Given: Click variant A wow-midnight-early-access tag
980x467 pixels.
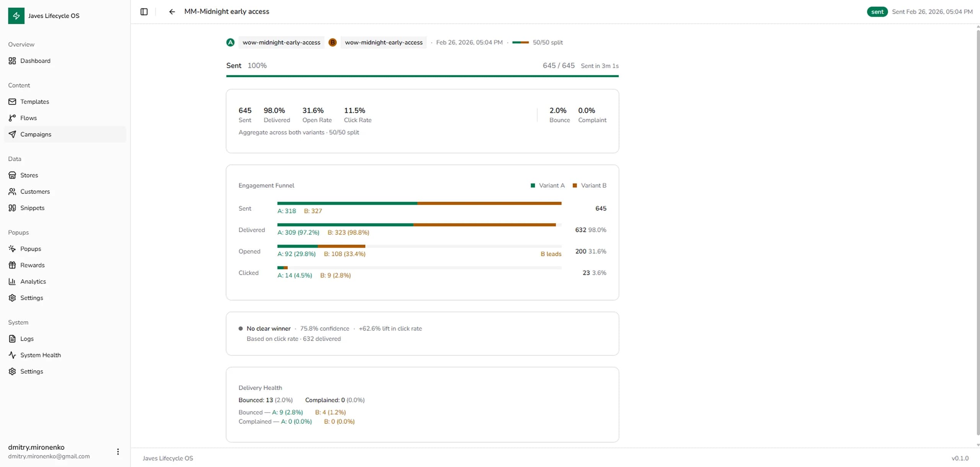Looking at the screenshot, I should click(x=281, y=42).
